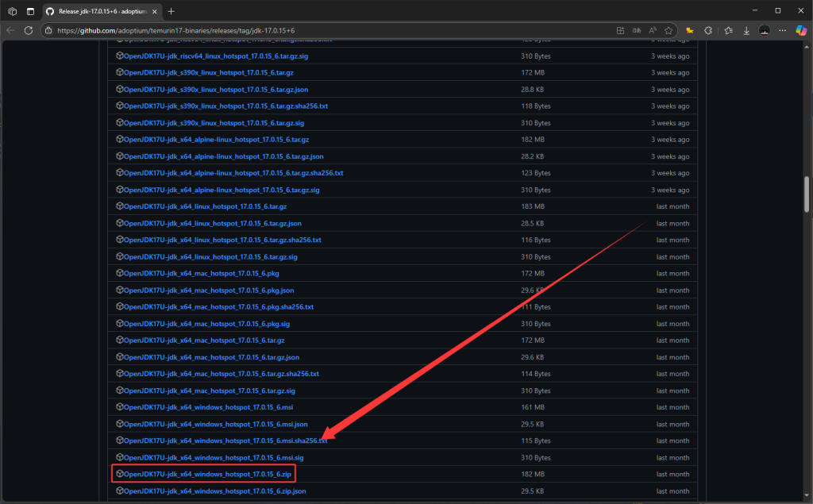
Task: Open x64_mac tar.gz.sha256.txt asset link
Action: 221,374
